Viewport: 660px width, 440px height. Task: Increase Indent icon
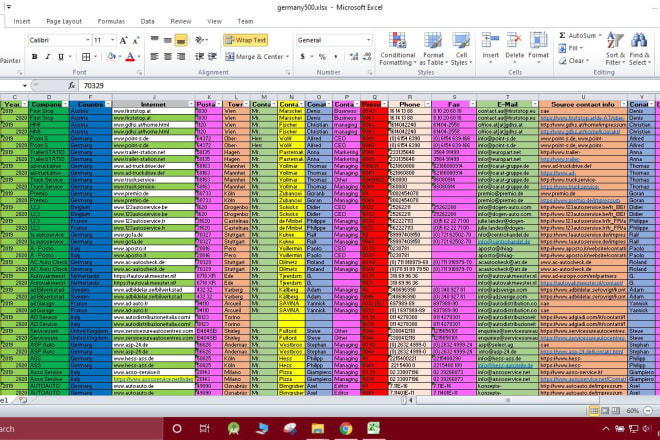click(212, 56)
